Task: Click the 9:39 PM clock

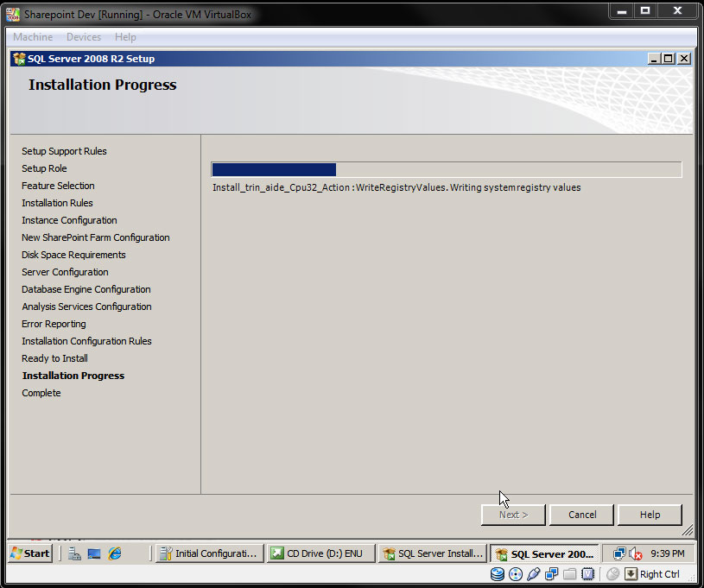Action: tap(667, 553)
